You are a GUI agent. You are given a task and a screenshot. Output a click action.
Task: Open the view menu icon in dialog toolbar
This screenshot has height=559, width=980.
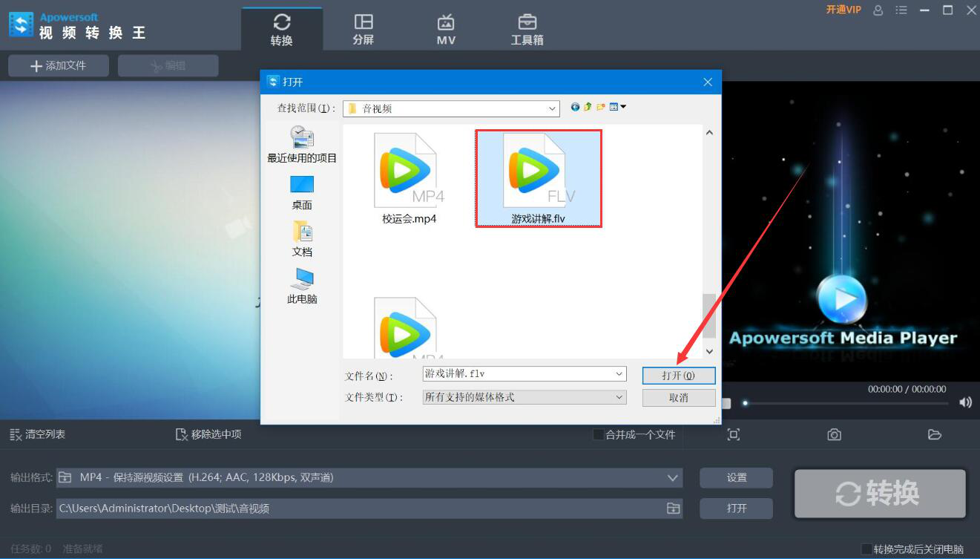tap(617, 107)
